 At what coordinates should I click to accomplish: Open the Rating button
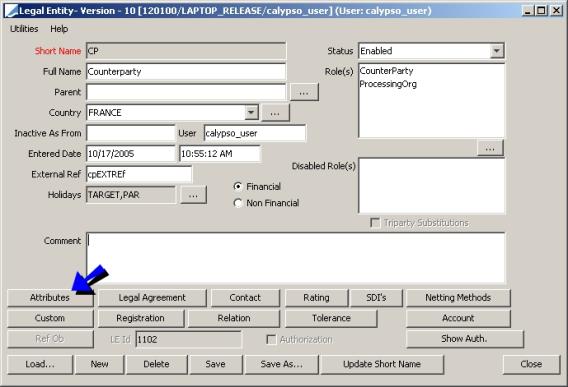[x=316, y=298]
